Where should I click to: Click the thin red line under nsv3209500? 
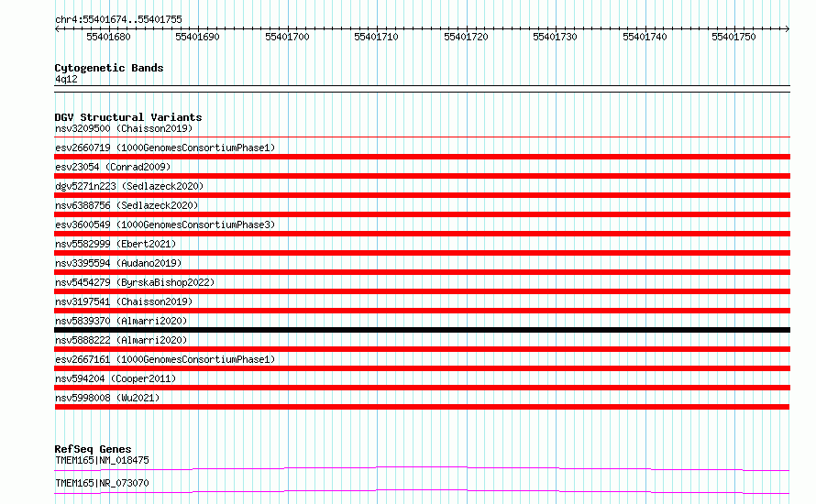pyautogui.click(x=422, y=137)
